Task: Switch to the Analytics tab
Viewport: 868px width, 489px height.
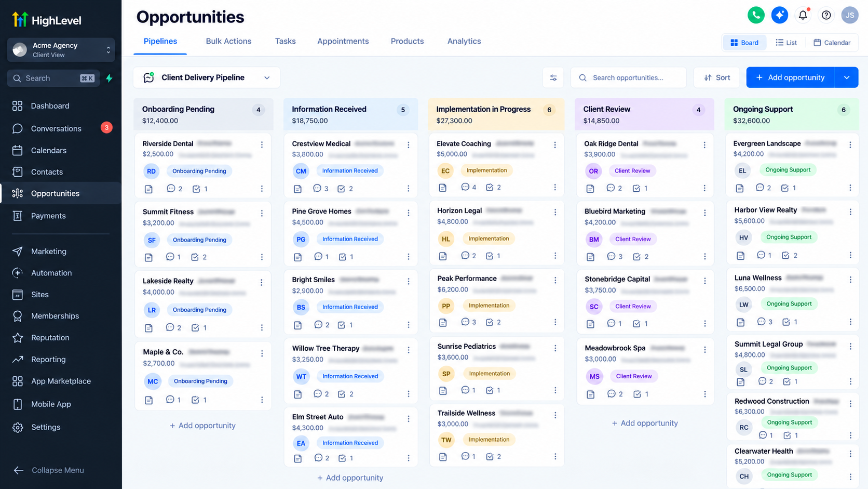Action: [464, 41]
